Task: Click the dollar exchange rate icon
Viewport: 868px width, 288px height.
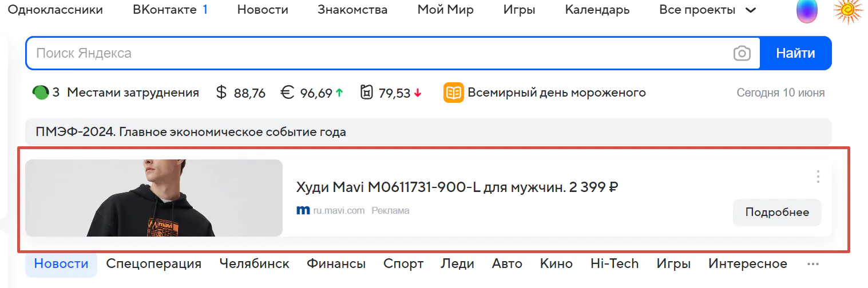Action: click(221, 93)
